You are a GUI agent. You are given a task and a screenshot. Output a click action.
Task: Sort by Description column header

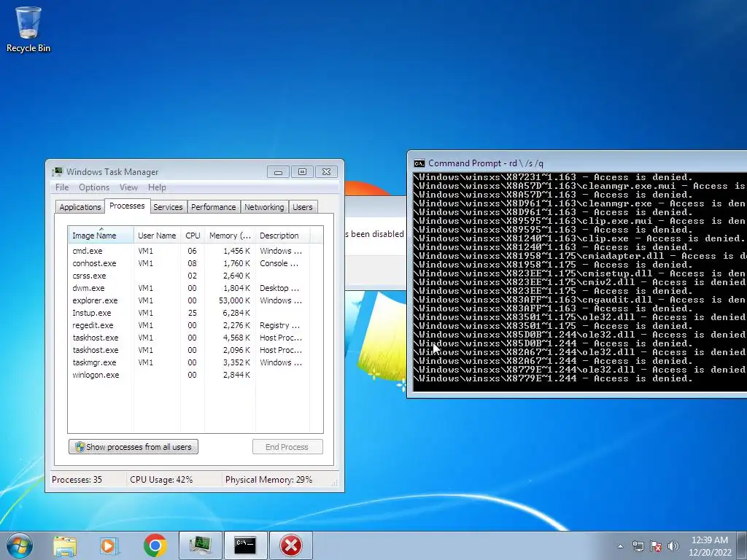282,236
